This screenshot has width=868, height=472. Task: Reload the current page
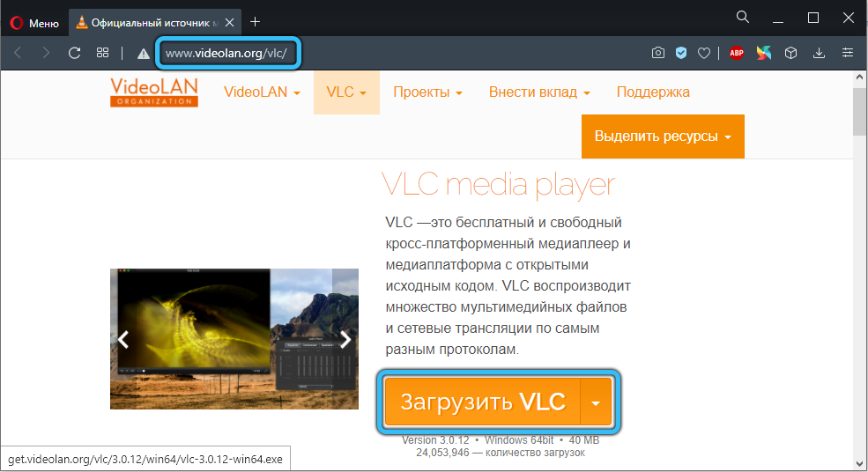click(74, 53)
